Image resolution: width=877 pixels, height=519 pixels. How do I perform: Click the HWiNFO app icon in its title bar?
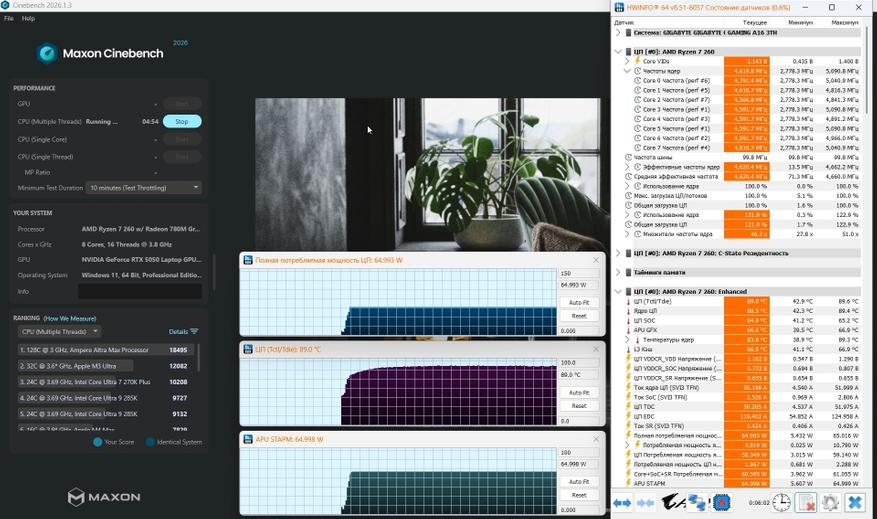(619, 7)
